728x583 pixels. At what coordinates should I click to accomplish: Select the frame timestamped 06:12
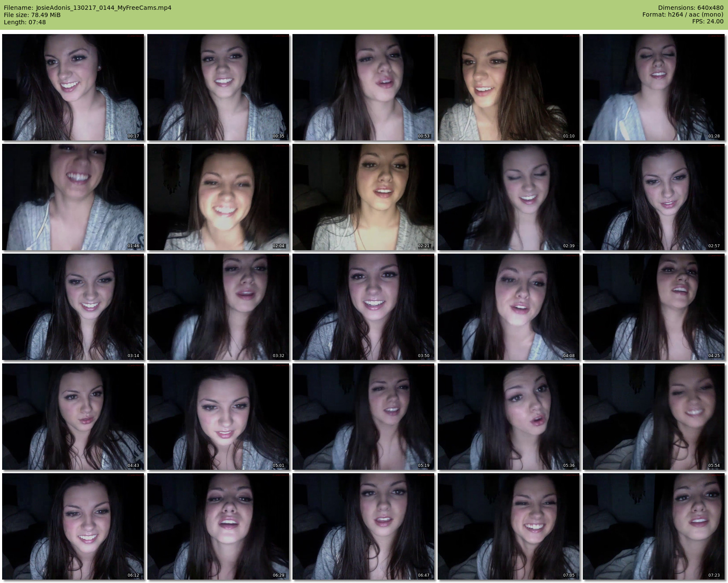73,526
